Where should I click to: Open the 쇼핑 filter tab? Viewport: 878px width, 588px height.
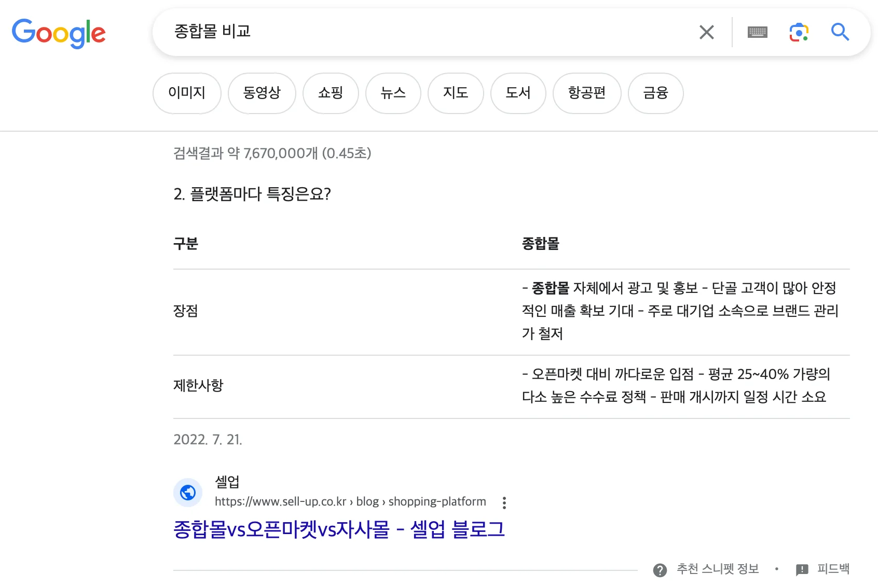pos(331,93)
